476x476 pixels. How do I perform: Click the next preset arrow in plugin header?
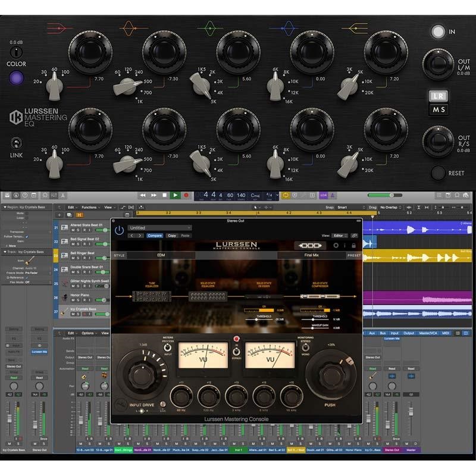pos(140,236)
